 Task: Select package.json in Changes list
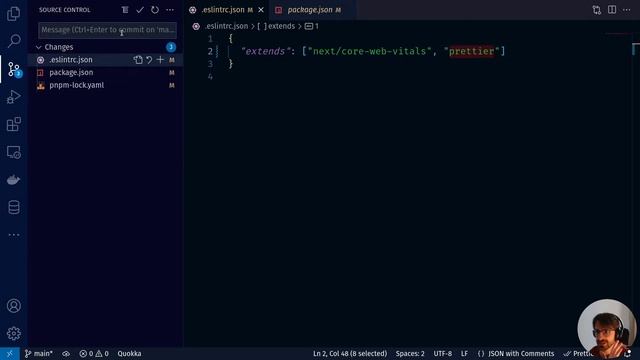coord(71,73)
